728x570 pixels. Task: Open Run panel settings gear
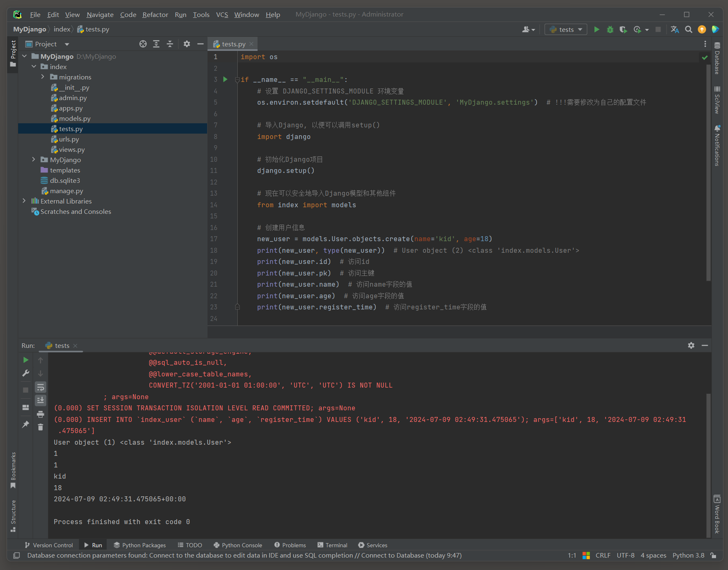(691, 345)
